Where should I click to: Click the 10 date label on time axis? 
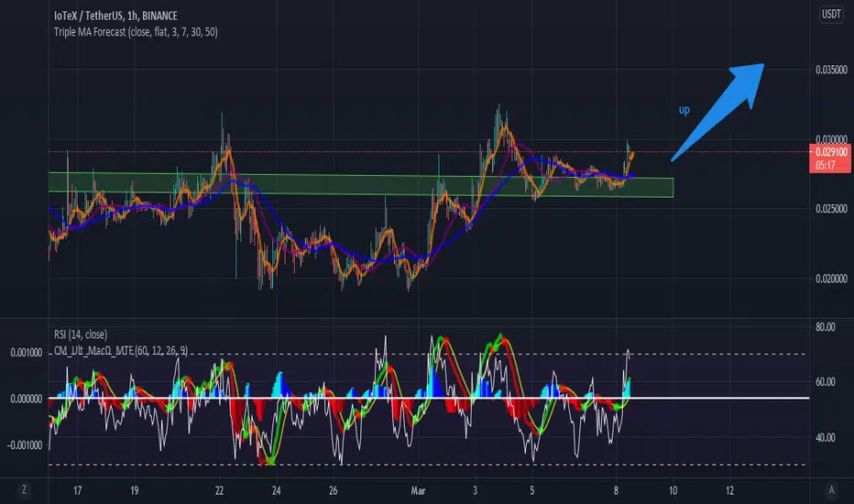[673, 490]
